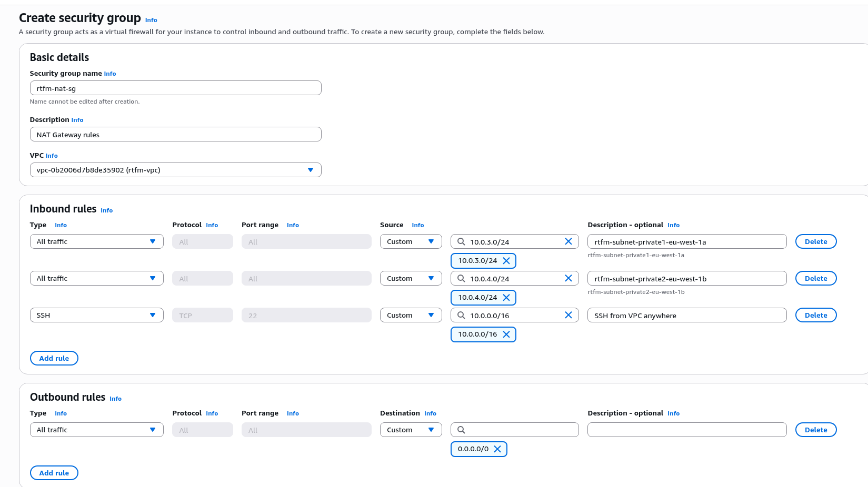
Task: Open outbound rule All traffic type dropdown
Action: [96, 430]
